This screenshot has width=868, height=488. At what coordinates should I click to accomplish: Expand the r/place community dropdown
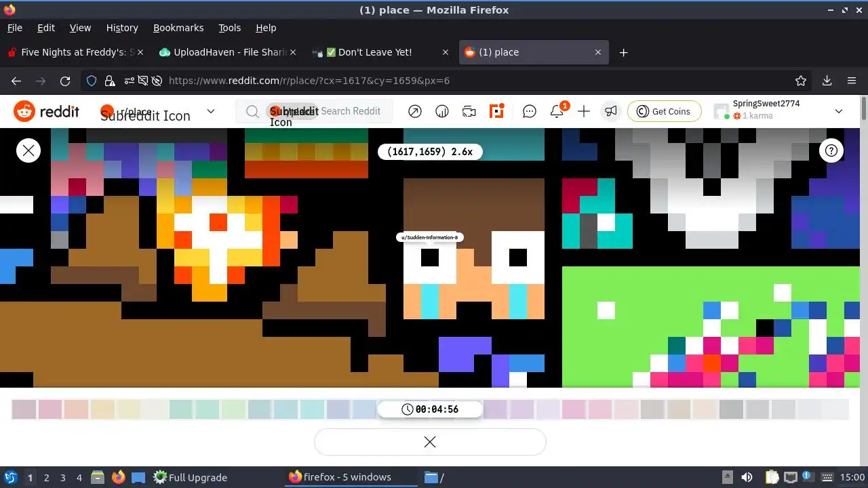pyautogui.click(x=211, y=111)
